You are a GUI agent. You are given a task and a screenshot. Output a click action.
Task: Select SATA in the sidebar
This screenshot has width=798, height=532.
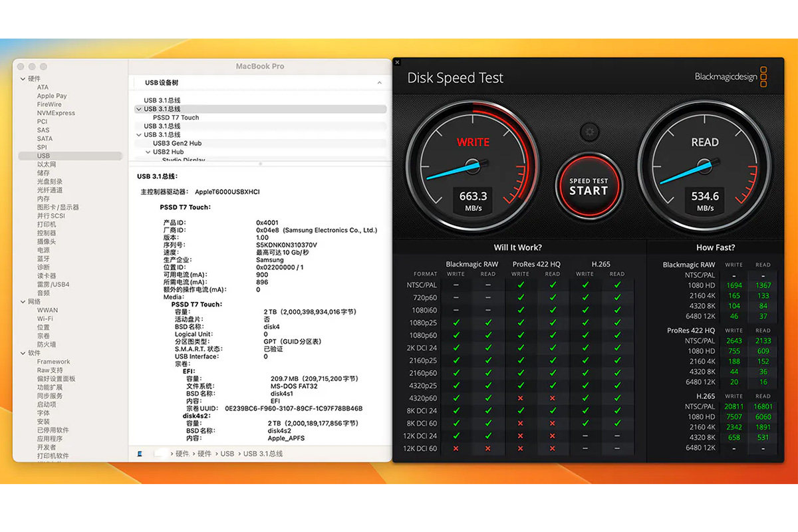click(x=45, y=139)
